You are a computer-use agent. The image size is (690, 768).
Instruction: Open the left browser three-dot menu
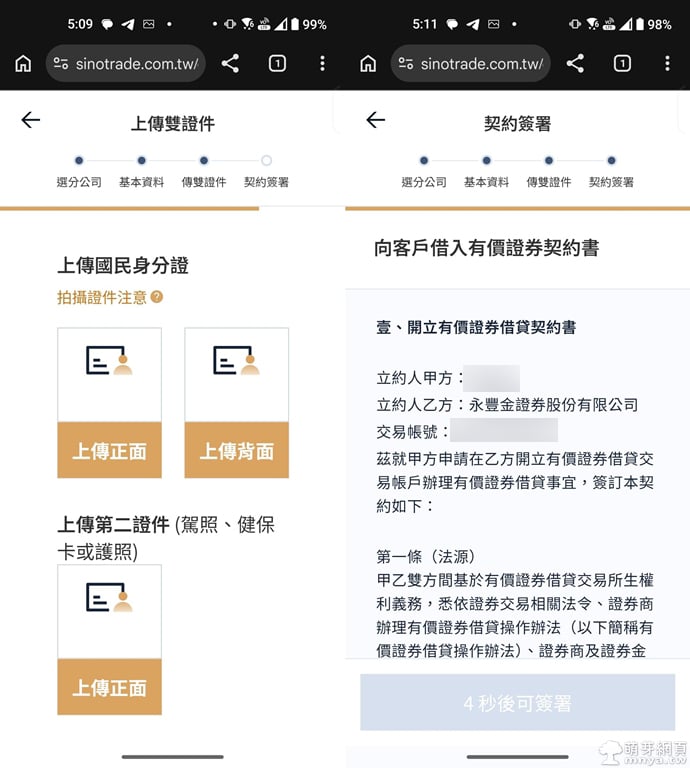pos(322,64)
